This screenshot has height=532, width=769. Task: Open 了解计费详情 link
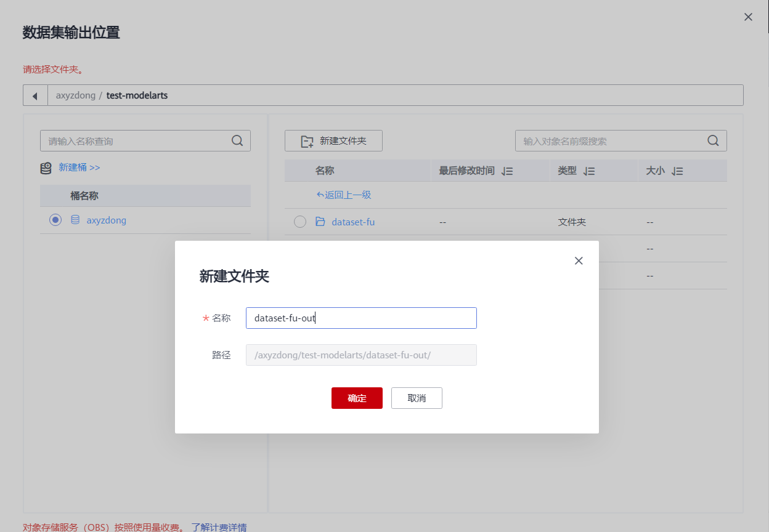(219, 527)
